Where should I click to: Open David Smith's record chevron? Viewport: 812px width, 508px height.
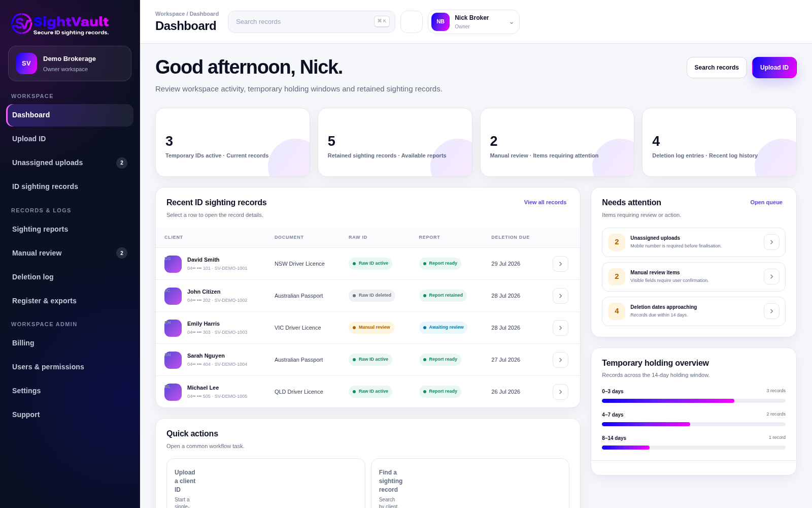point(560,264)
